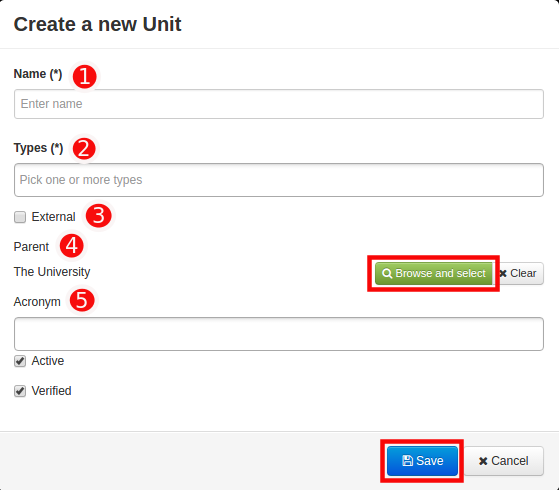
Task: Click red annotation marker number 2
Action: pos(84,149)
